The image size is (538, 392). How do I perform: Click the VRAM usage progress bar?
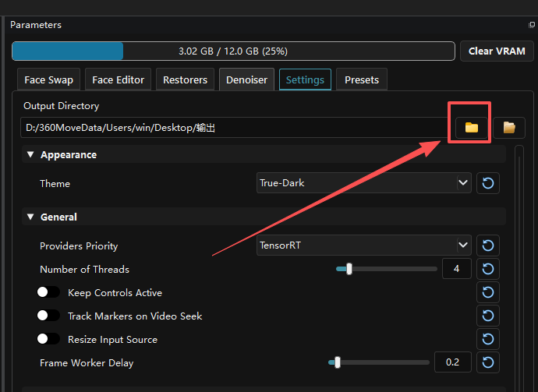tap(233, 51)
